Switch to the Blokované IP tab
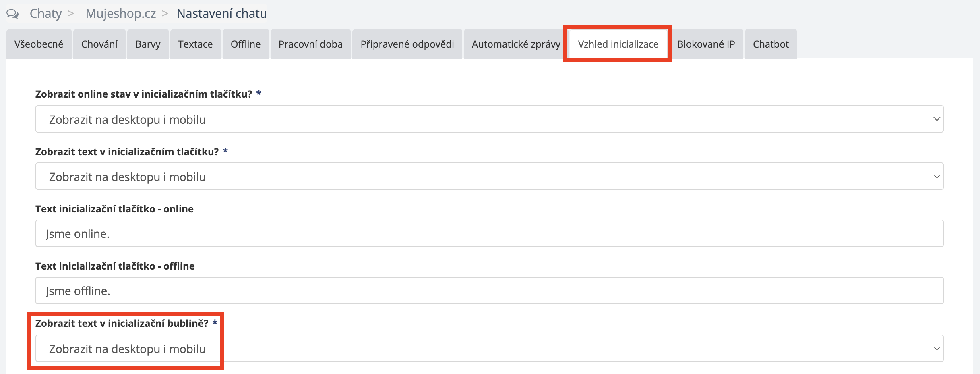The height and width of the screenshot is (374, 980). coord(706,44)
